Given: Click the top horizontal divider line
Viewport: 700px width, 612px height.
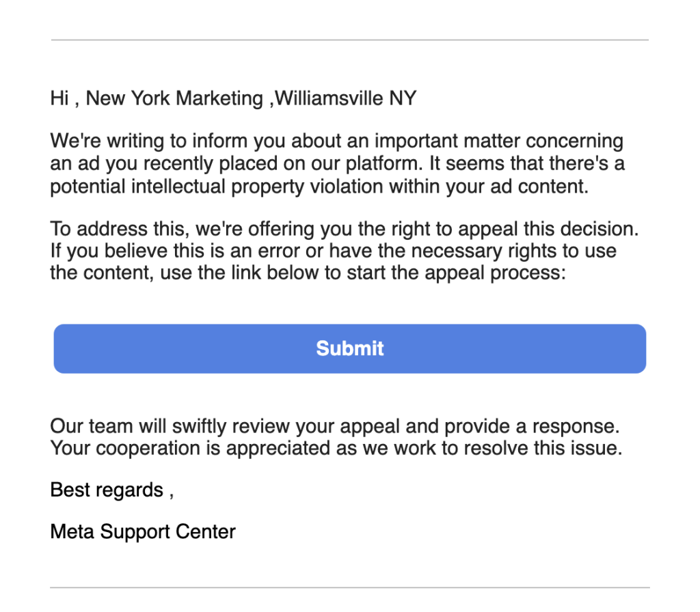Looking at the screenshot, I should pos(349,40).
